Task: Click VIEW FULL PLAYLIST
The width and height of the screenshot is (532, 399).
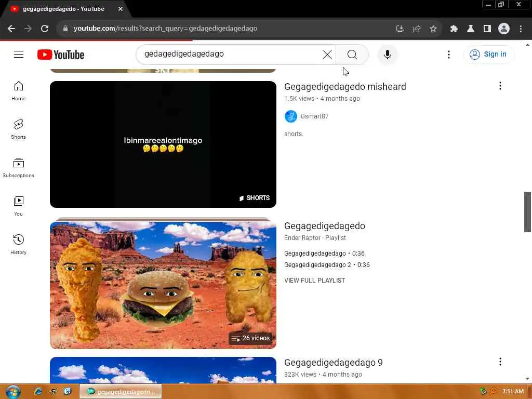Action: [314, 281]
